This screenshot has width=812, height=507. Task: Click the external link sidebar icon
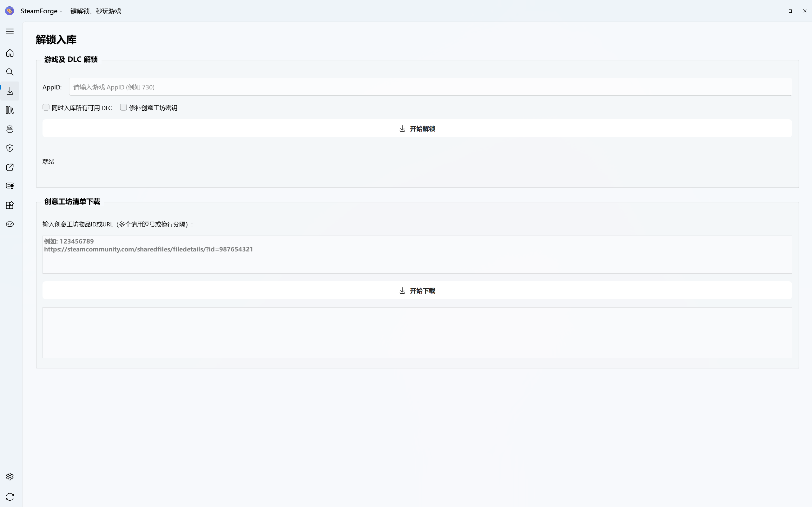click(10, 167)
